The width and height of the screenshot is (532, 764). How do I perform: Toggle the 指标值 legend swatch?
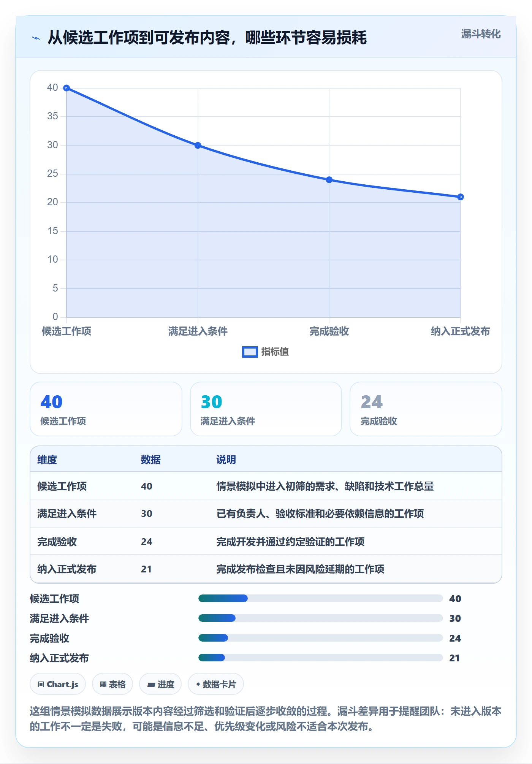point(250,352)
